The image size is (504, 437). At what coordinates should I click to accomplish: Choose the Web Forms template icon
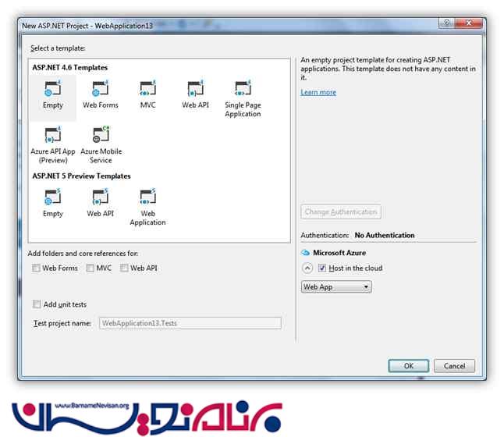[x=101, y=88]
